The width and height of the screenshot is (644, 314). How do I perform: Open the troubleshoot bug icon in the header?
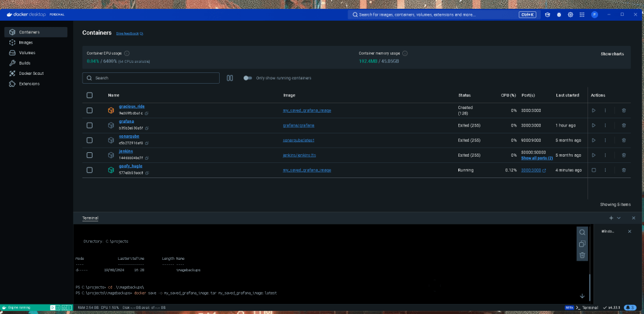click(x=559, y=14)
